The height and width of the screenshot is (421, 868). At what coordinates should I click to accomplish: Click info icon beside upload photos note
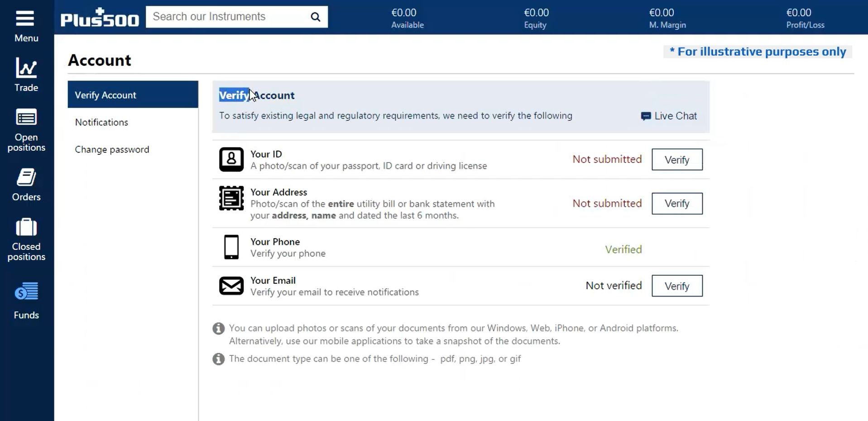(x=219, y=329)
